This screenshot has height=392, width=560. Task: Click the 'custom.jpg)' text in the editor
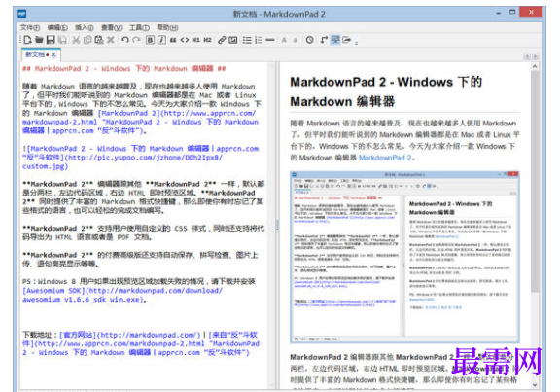45,166
